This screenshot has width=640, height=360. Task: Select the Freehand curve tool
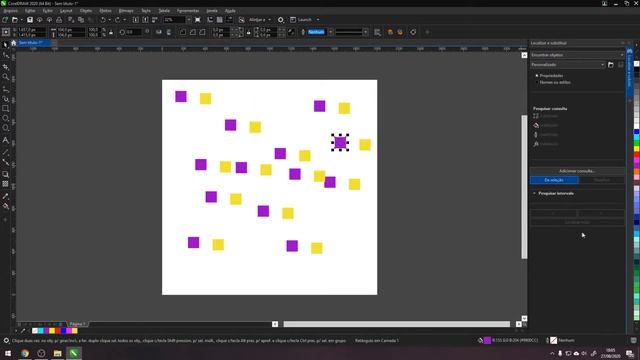[5, 89]
